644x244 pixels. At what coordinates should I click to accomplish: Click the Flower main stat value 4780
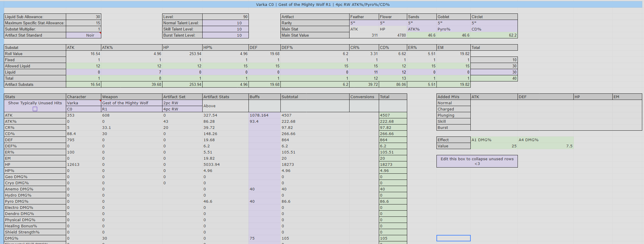393,35
